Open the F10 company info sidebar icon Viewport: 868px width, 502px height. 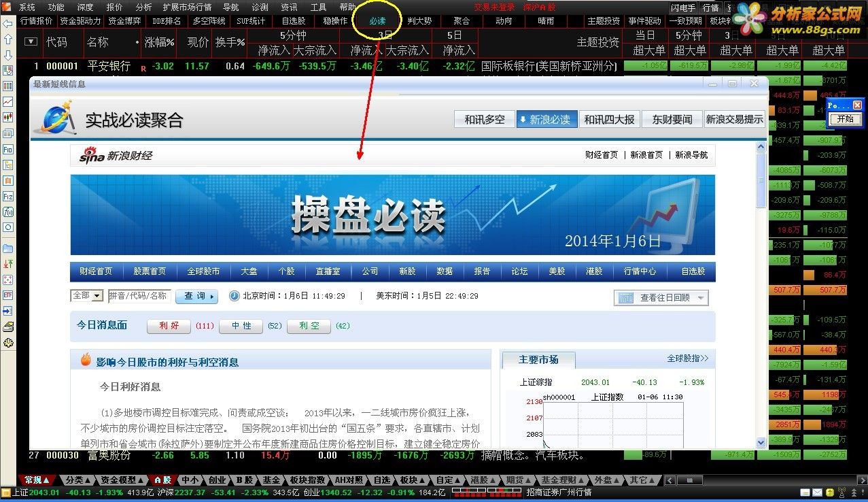[x=8, y=149]
